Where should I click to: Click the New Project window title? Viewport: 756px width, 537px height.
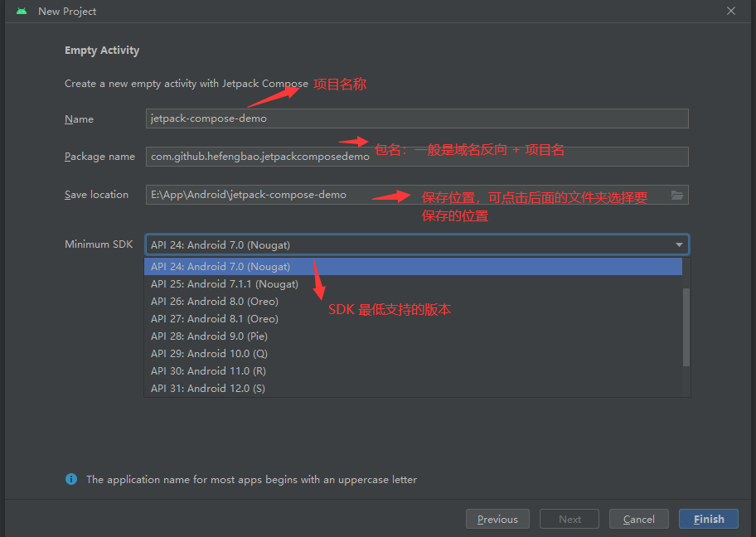point(67,11)
